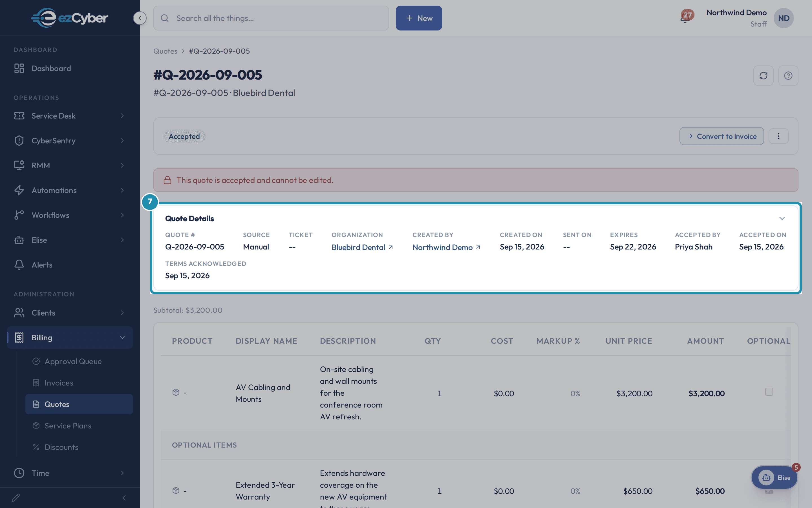Click the Q-2026-09-005 quote number value
This screenshot has height=508, width=812.
coord(195,247)
